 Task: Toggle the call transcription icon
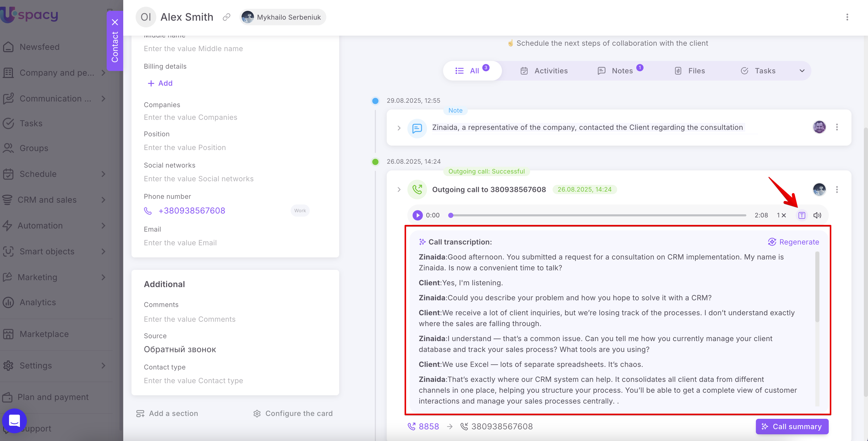click(x=802, y=215)
